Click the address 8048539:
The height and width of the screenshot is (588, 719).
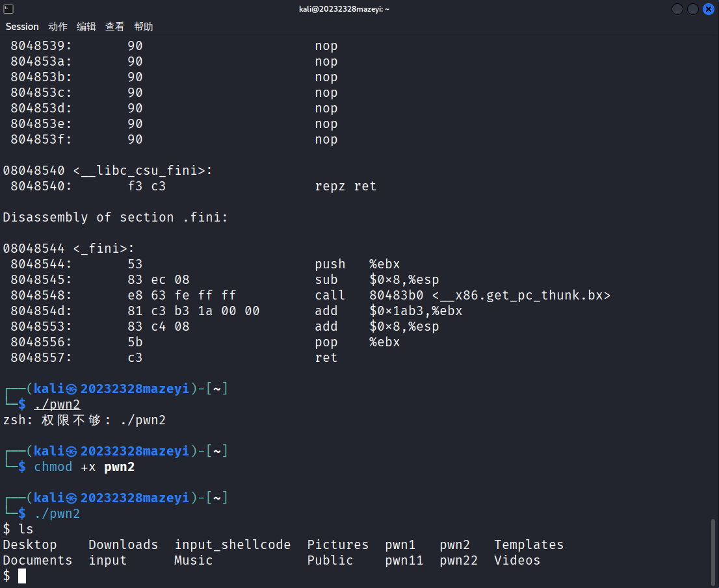tap(41, 46)
